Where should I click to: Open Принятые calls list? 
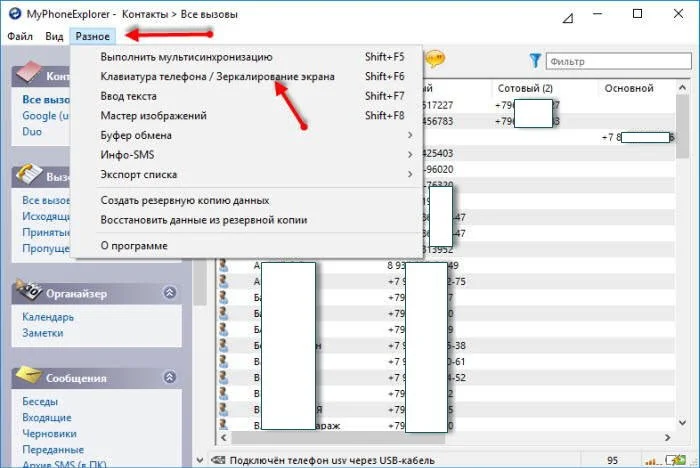coord(46,233)
